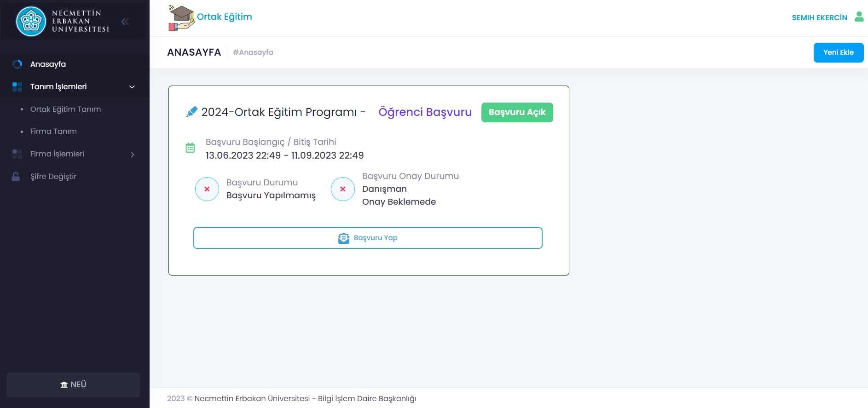
Task: Open the user profile avatar icon
Action: [x=859, y=17]
